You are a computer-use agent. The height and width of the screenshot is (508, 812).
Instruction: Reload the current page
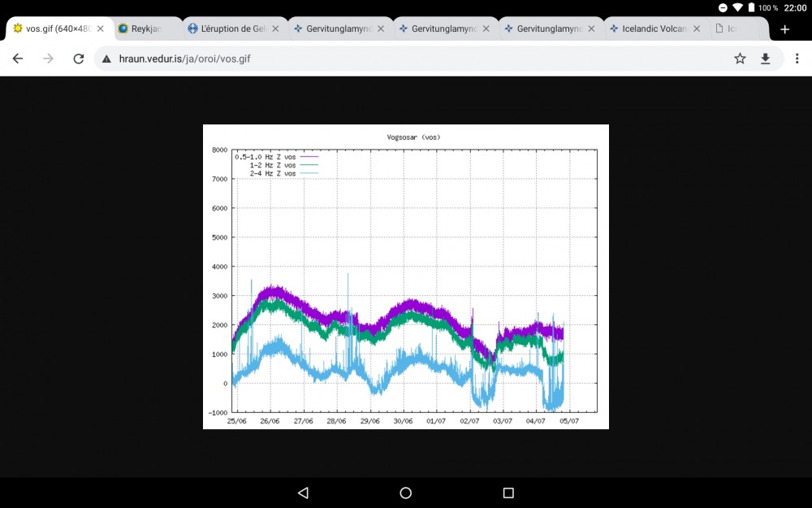pos(79,59)
